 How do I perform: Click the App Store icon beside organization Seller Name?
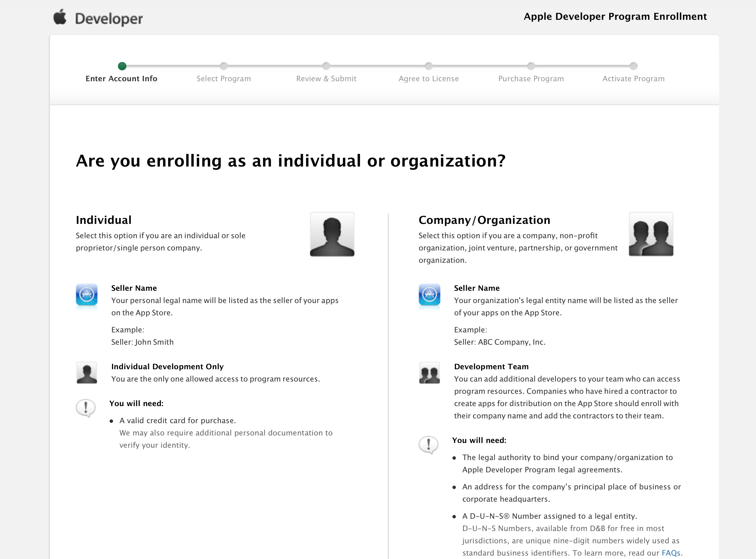point(430,295)
